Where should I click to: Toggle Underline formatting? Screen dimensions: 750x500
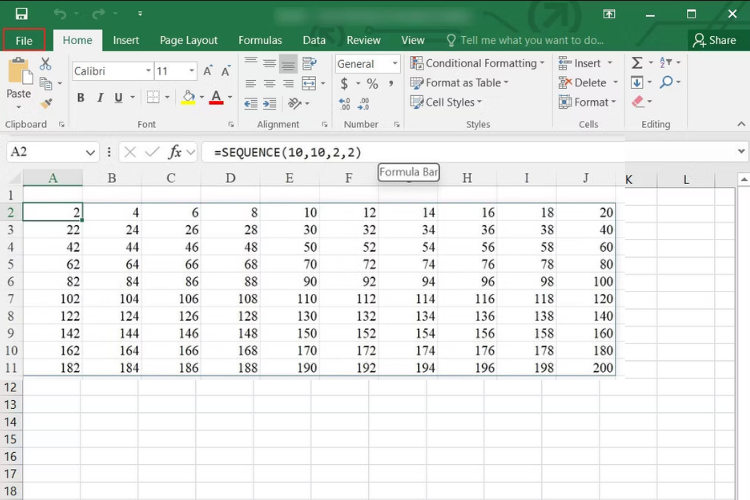click(x=118, y=98)
